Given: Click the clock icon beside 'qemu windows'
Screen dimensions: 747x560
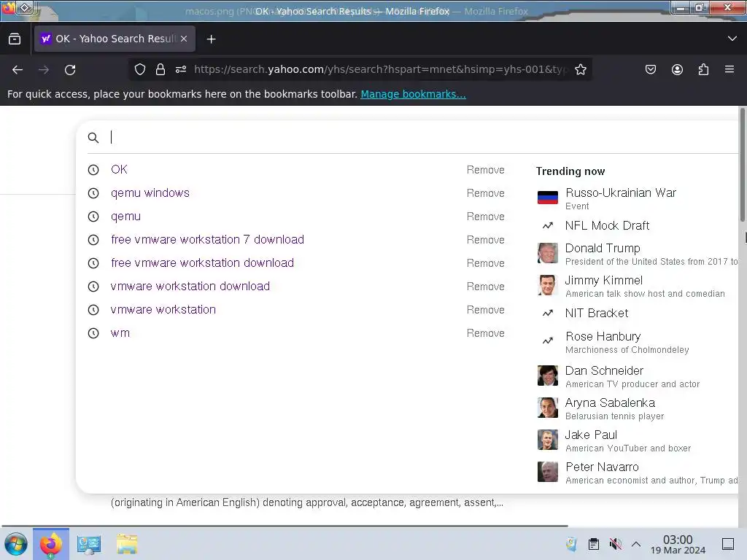Looking at the screenshot, I should pos(93,192).
